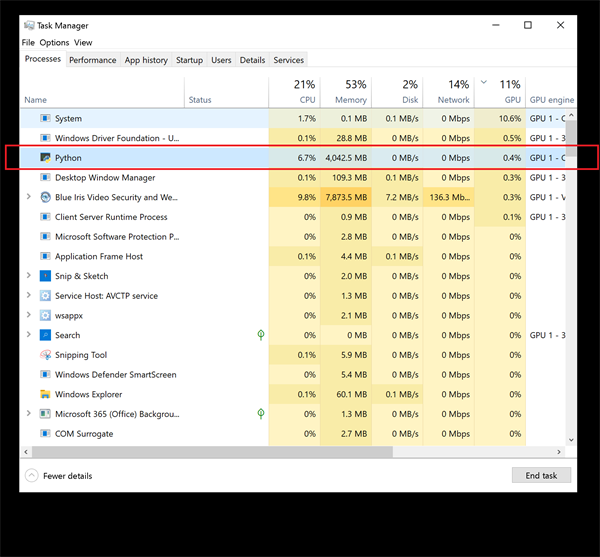Click the horizontal scrollbar left arrow

coord(26,452)
